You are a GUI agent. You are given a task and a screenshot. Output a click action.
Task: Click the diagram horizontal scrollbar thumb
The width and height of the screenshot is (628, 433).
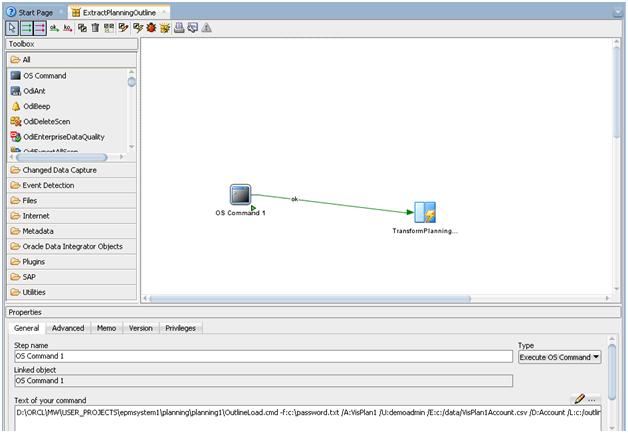point(310,298)
